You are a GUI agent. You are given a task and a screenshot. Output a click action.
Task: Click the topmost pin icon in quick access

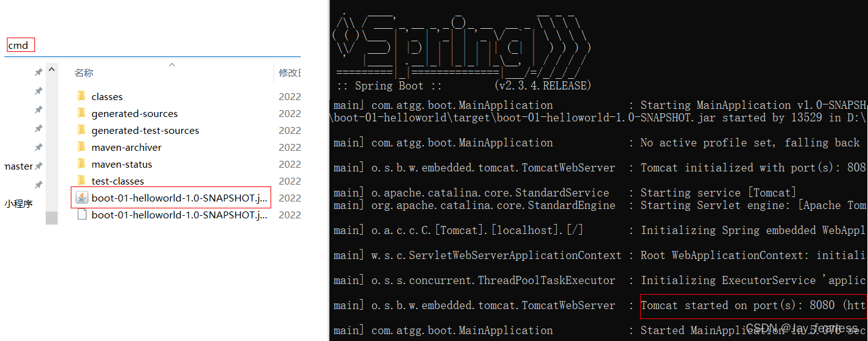tap(38, 73)
